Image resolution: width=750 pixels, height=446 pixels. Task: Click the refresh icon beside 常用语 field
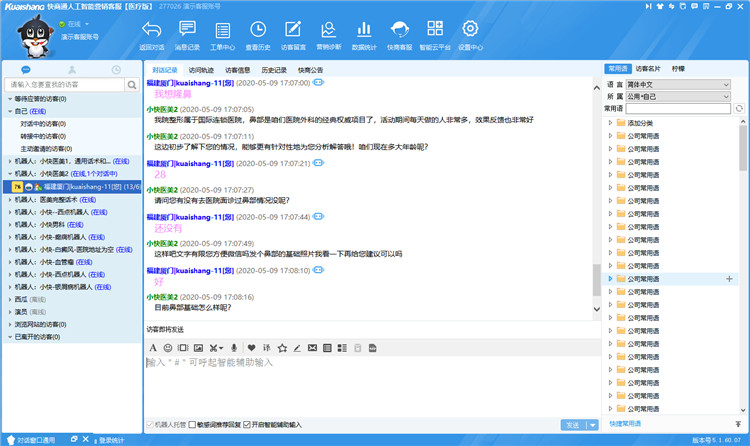tap(739, 108)
